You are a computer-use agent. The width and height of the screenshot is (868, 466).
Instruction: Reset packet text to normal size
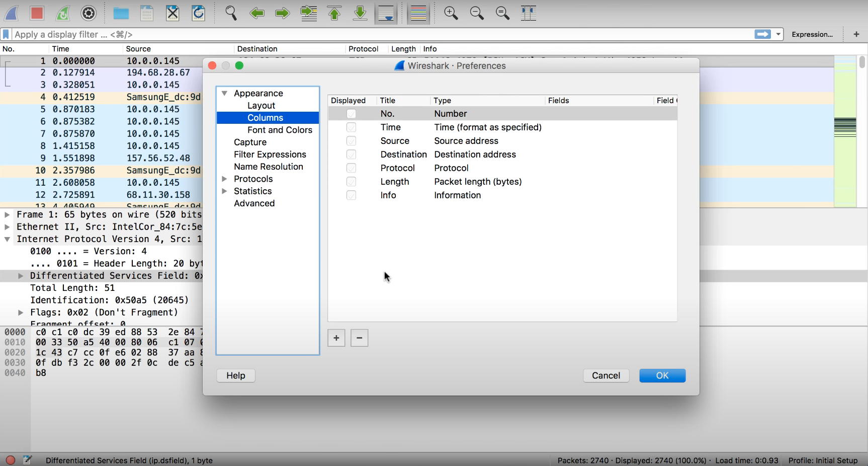502,13
